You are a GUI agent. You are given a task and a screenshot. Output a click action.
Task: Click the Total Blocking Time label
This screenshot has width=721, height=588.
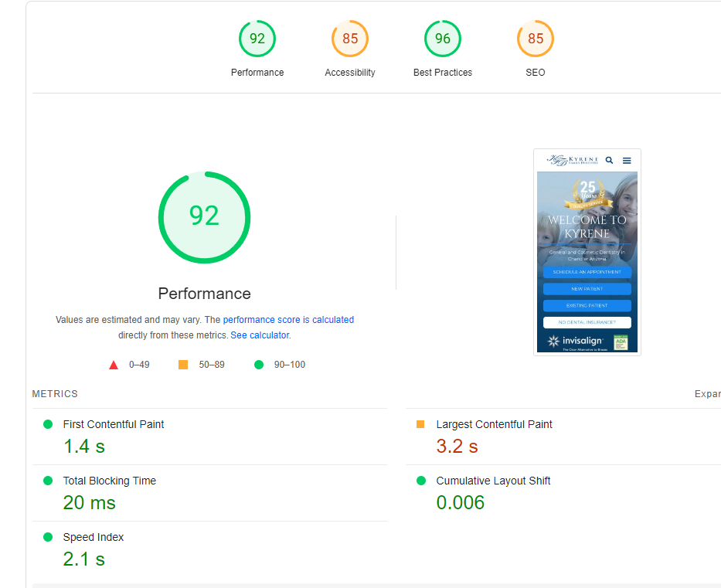(x=110, y=481)
